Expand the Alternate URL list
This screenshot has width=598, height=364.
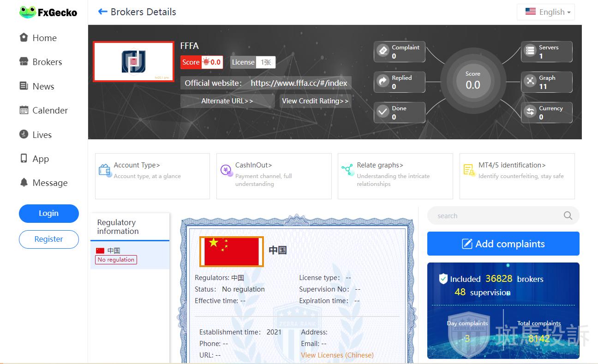pos(227,101)
